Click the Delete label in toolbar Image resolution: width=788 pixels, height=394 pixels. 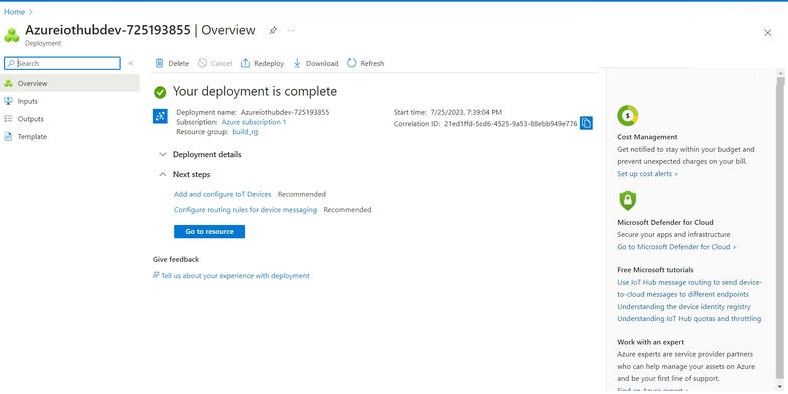(178, 63)
